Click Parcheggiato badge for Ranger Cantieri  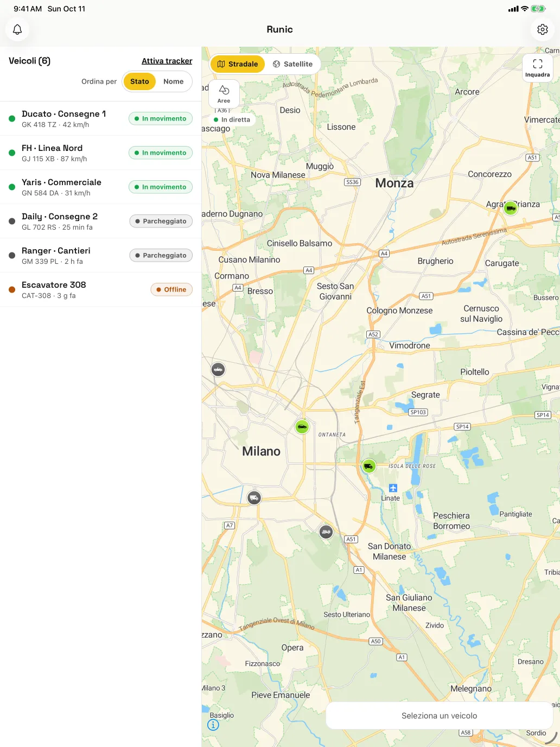coord(161,255)
